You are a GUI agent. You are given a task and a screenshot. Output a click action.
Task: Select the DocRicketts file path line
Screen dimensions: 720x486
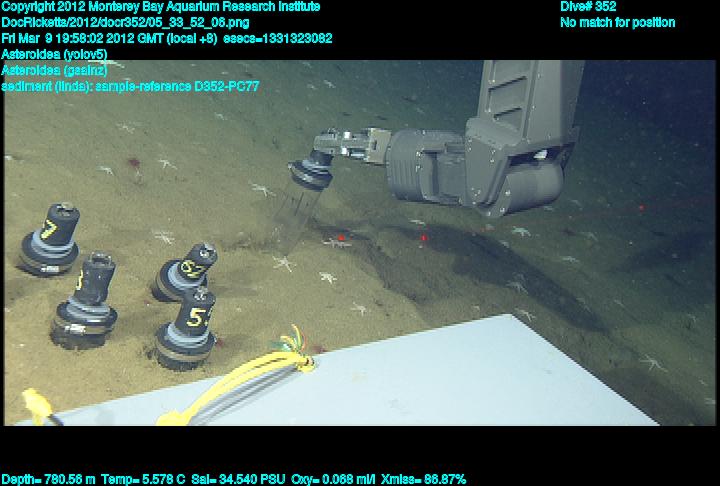(x=125, y=23)
